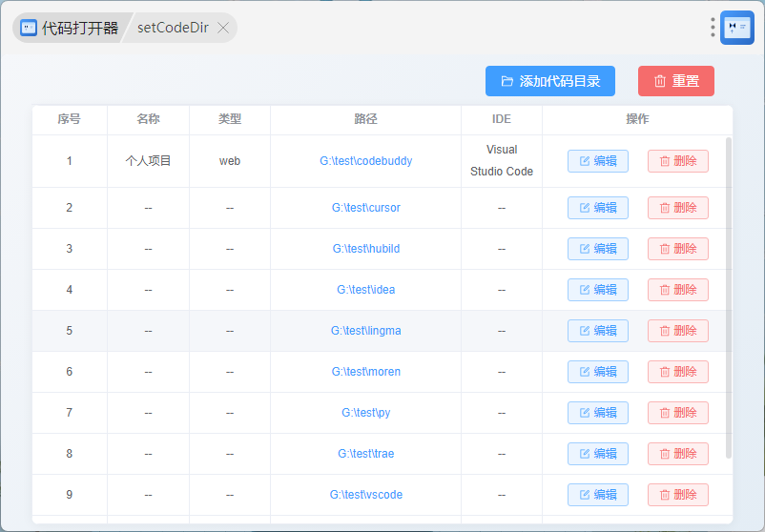Delete the G:\test\codebuddy row
Viewport: 765px width, 532px height.
tap(677, 161)
